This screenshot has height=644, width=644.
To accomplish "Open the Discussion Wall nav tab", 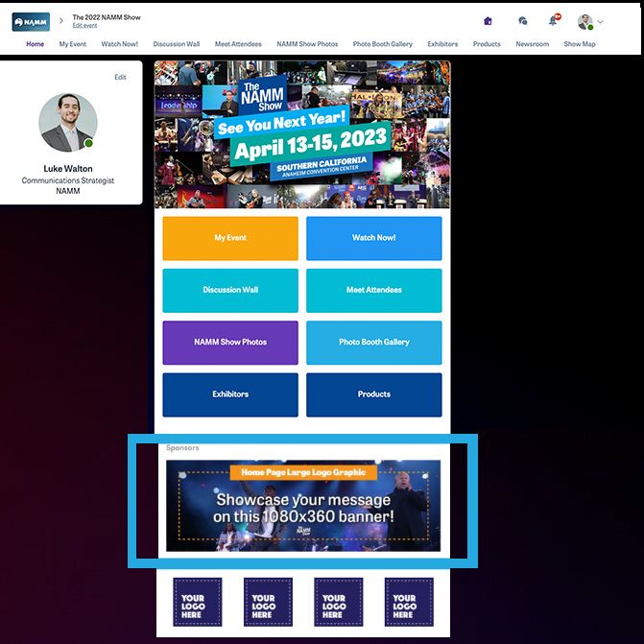I will tap(177, 44).
